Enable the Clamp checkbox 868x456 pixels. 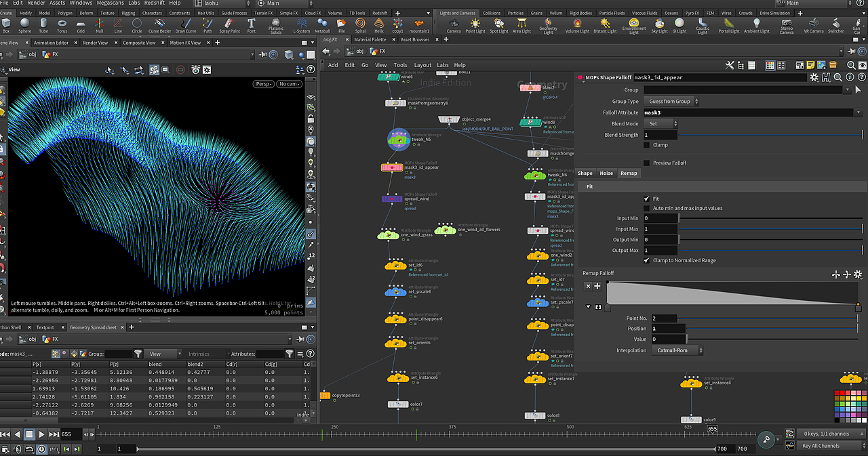646,145
